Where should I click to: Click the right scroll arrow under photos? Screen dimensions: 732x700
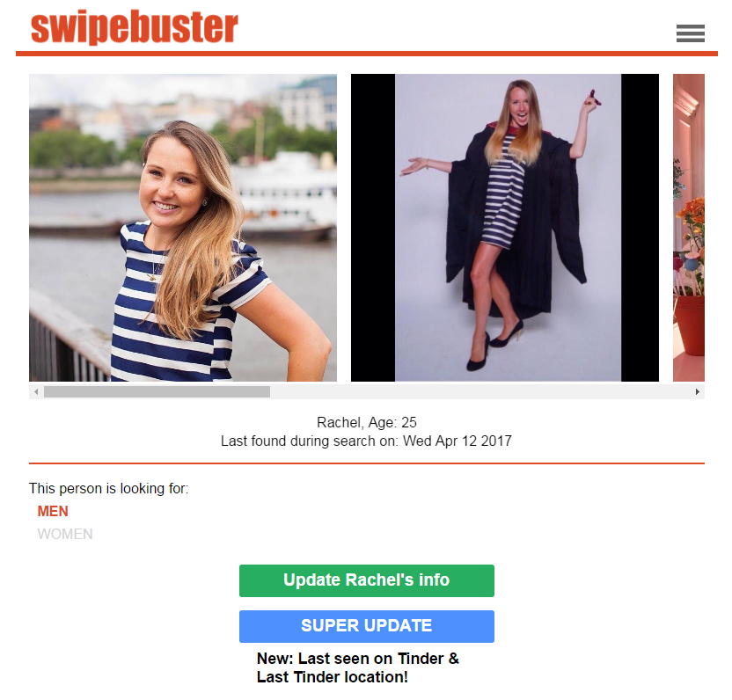pyautogui.click(x=698, y=391)
